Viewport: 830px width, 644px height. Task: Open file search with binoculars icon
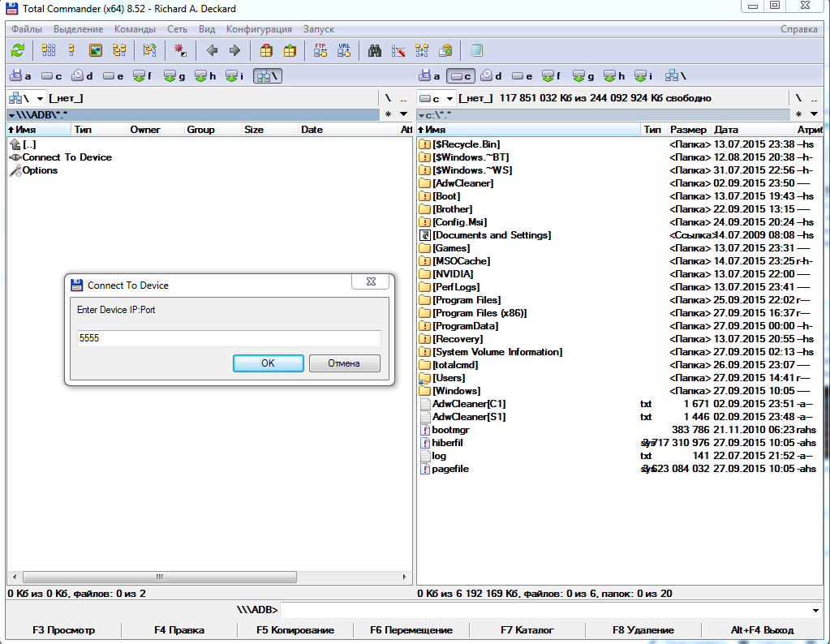375,50
